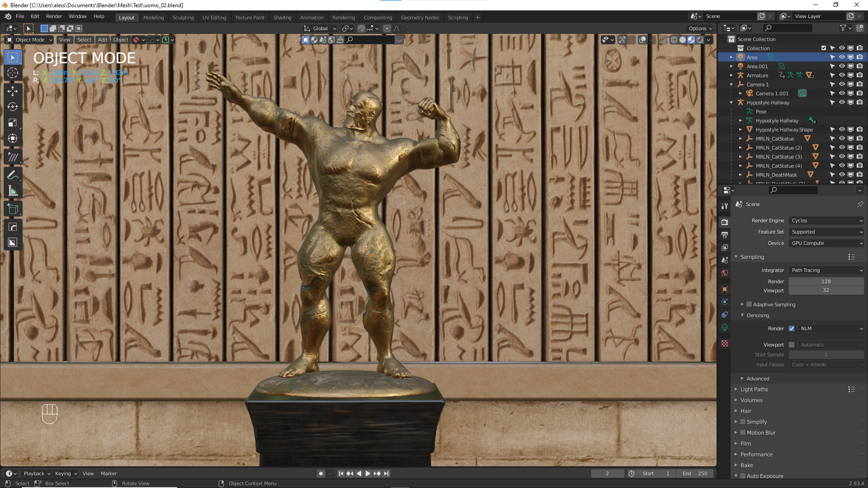Click the Viewport samples field showing 32
The image size is (868, 488).
pyautogui.click(x=826, y=291)
